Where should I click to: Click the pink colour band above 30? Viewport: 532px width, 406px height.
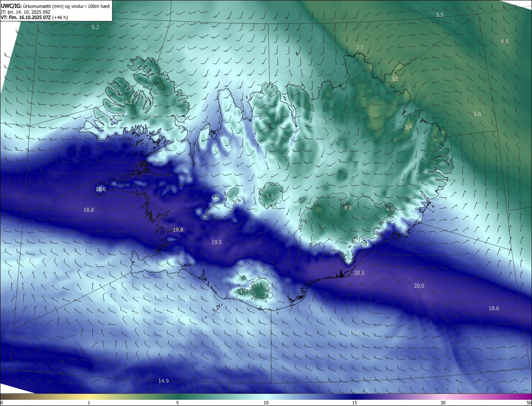443,396
